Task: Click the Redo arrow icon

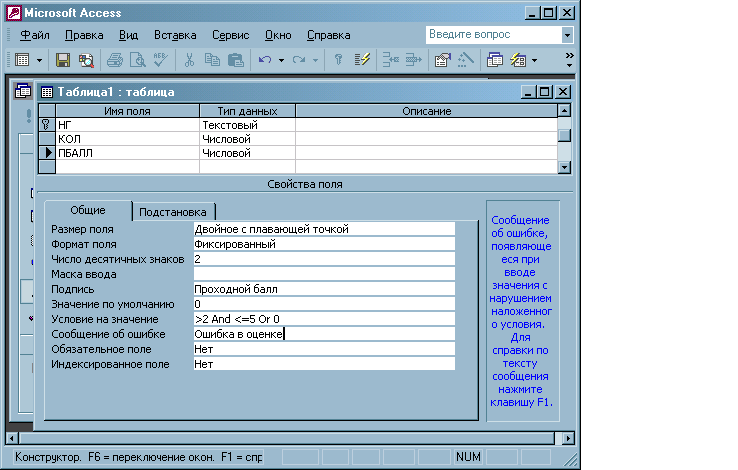Action: coord(298,60)
